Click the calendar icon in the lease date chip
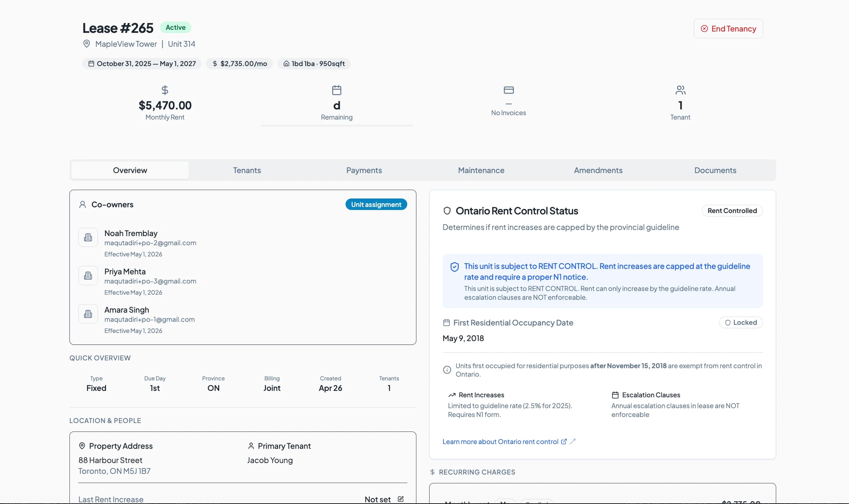The image size is (849, 504). [x=91, y=64]
